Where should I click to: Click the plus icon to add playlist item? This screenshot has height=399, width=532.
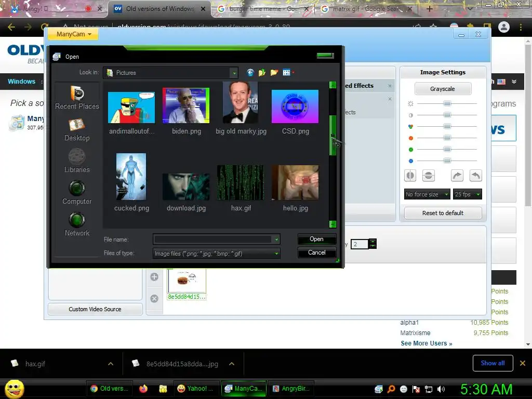tap(154, 277)
